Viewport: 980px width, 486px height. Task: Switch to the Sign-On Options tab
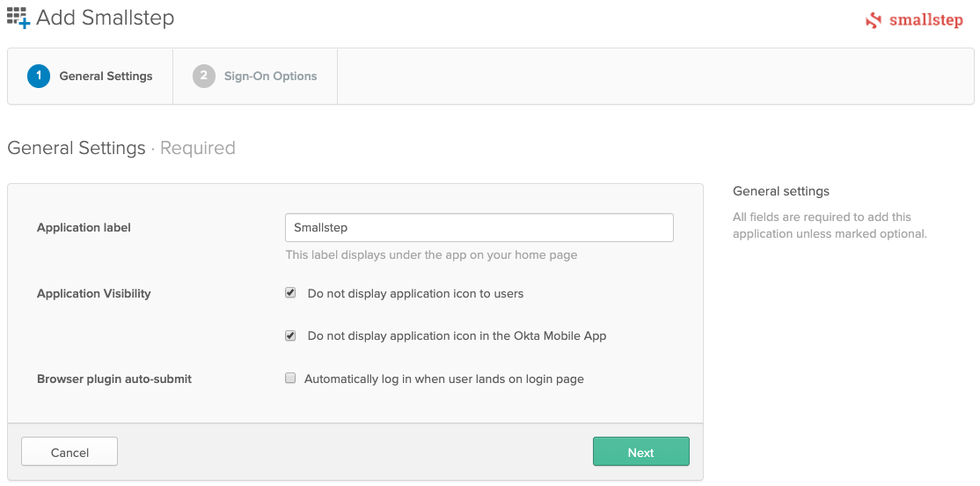pos(270,77)
